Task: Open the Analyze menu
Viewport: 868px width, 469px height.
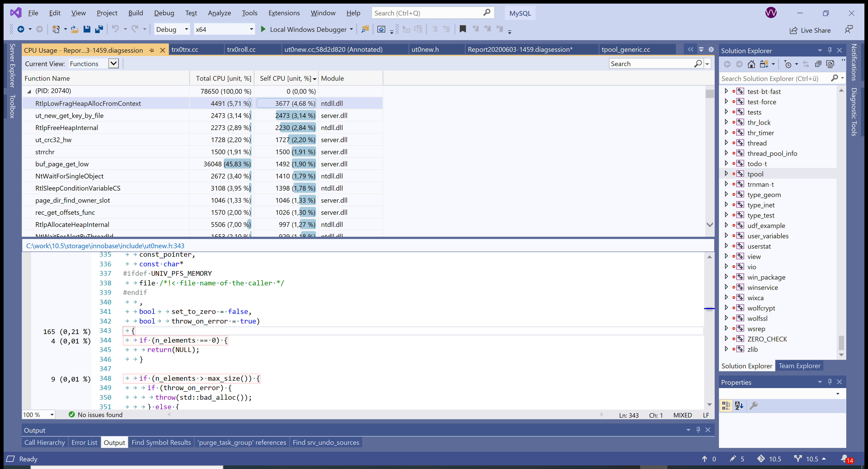Action: (x=219, y=13)
